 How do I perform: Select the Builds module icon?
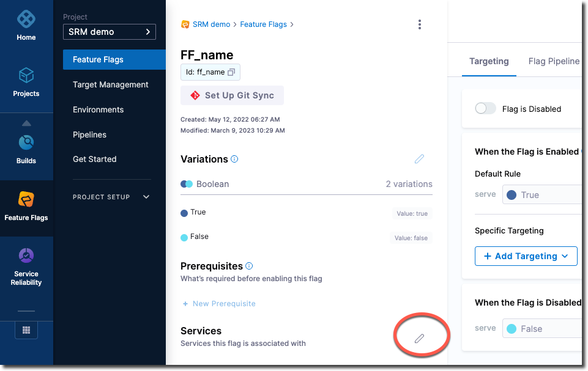(x=26, y=144)
